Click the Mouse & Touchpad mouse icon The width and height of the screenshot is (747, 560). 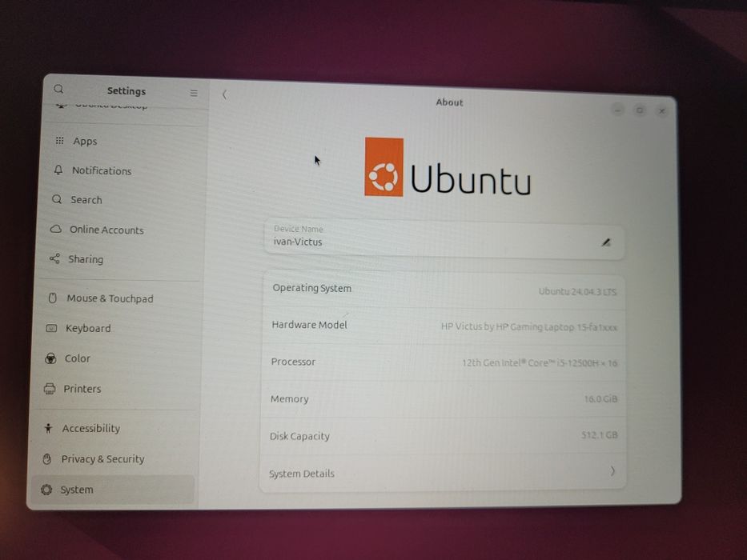pos(52,298)
